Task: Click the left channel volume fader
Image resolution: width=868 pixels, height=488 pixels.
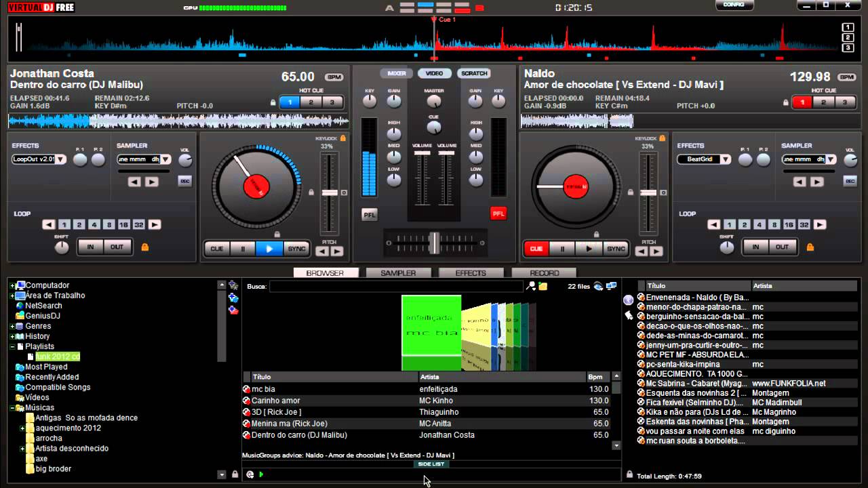Action: click(422, 153)
